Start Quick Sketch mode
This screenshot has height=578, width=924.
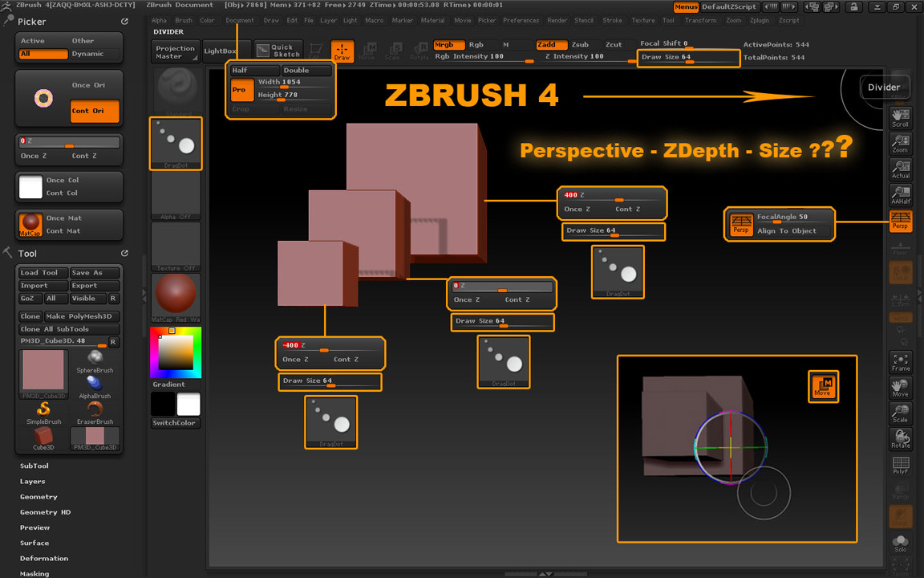tap(279, 51)
